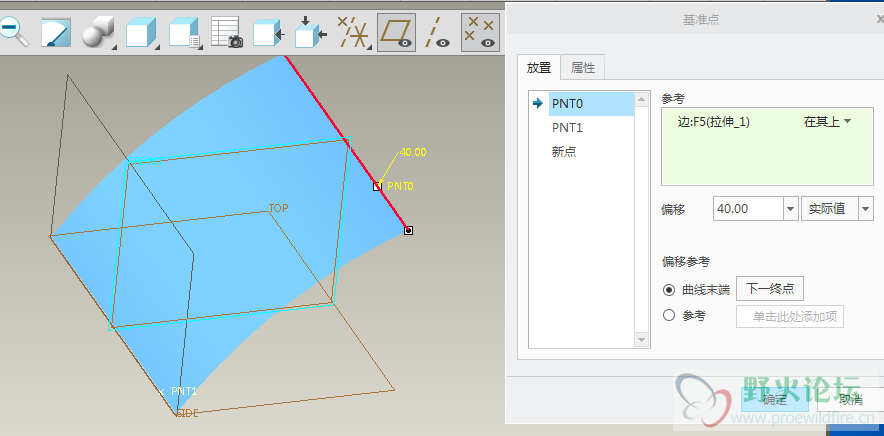The image size is (884, 436).
Task: Open the datum display filters icon
Action: pos(353,32)
